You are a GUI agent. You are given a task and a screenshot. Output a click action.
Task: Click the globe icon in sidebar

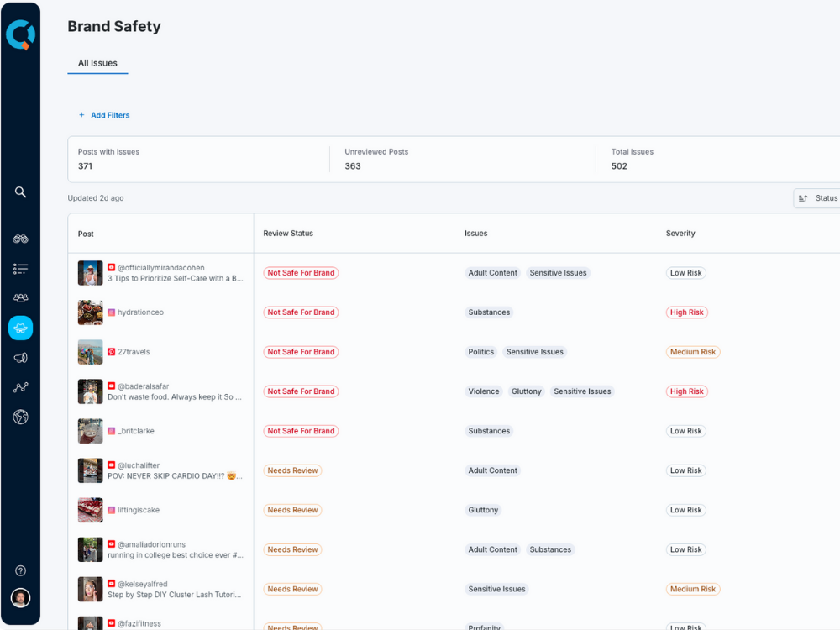coord(21,417)
